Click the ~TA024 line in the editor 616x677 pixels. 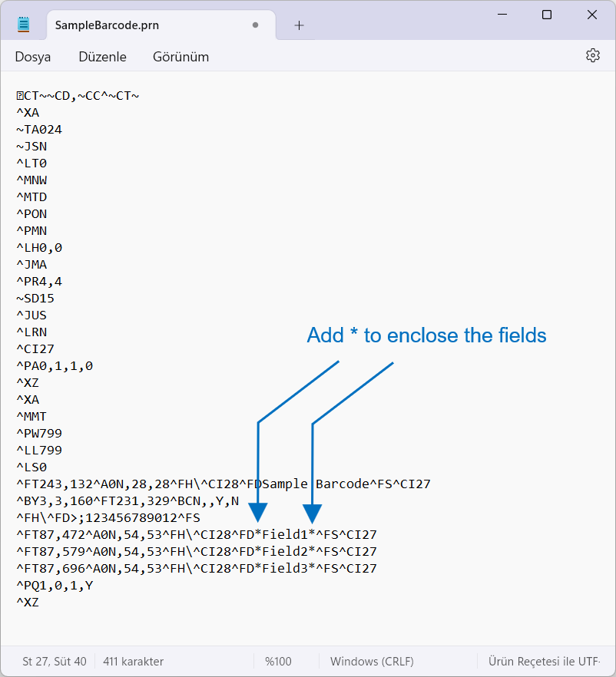click(x=39, y=129)
